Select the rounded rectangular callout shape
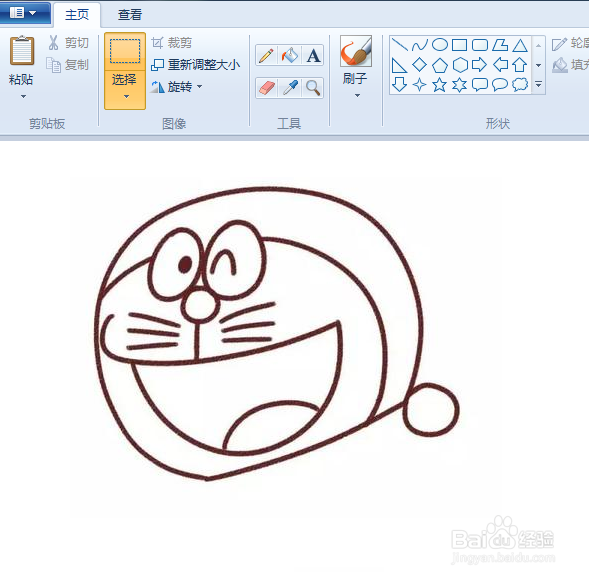589x579 pixels. click(480, 85)
